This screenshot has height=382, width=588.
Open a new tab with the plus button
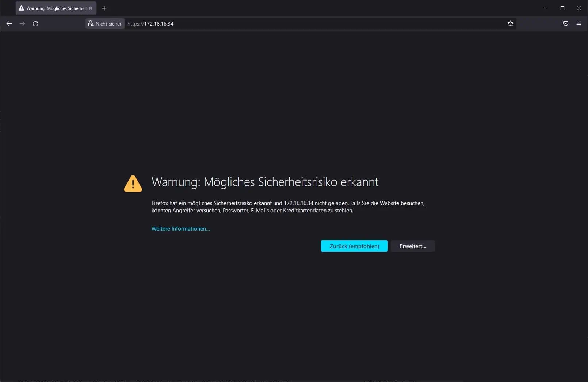(104, 8)
